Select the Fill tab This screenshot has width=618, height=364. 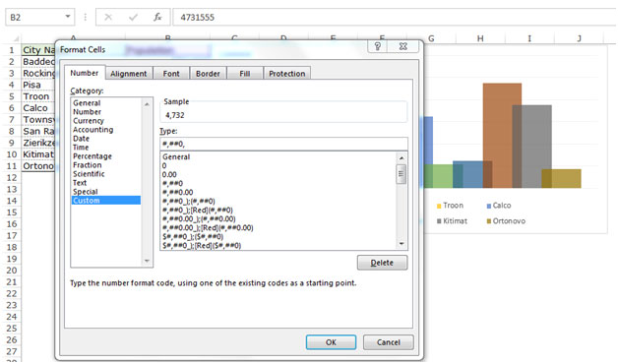pyautogui.click(x=245, y=74)
